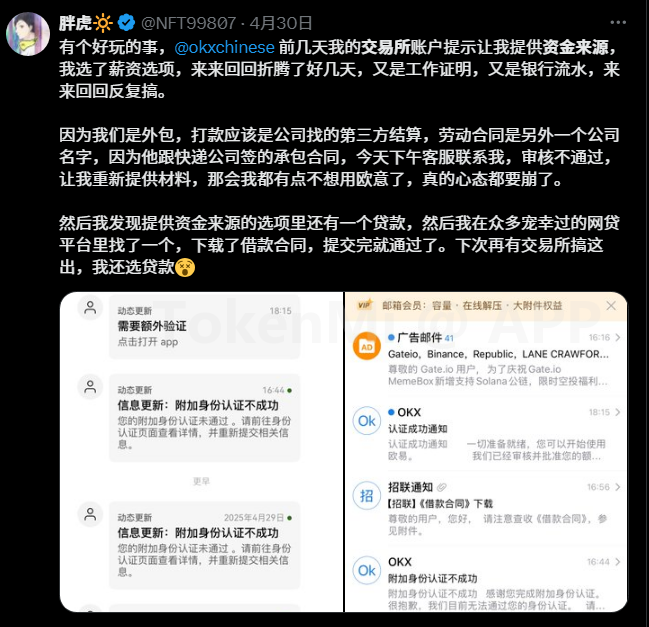
Task: Open the @okxchinese mention link
Action: [x=224, y=47]
